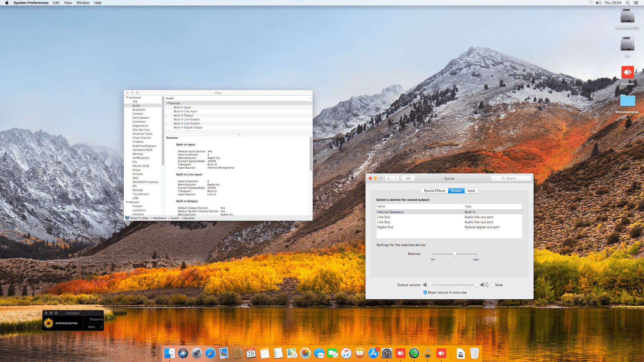Open Contacts book icon in Dock

(237, 353)
